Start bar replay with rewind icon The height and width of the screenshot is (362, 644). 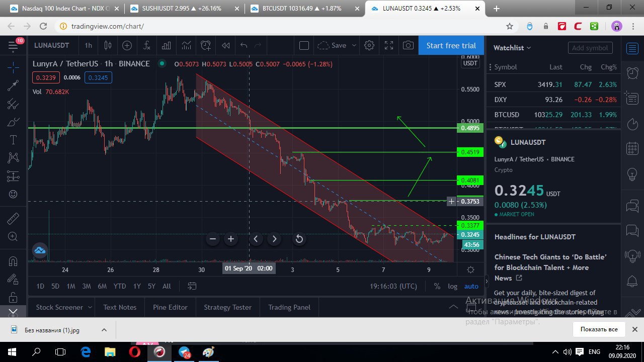pos(225,45)
